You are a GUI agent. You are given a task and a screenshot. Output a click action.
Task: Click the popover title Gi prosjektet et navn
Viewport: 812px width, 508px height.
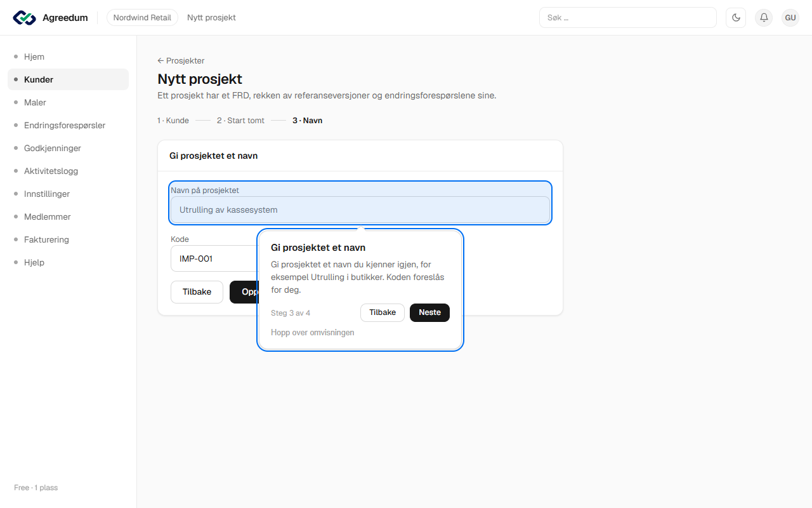[318, 248]
